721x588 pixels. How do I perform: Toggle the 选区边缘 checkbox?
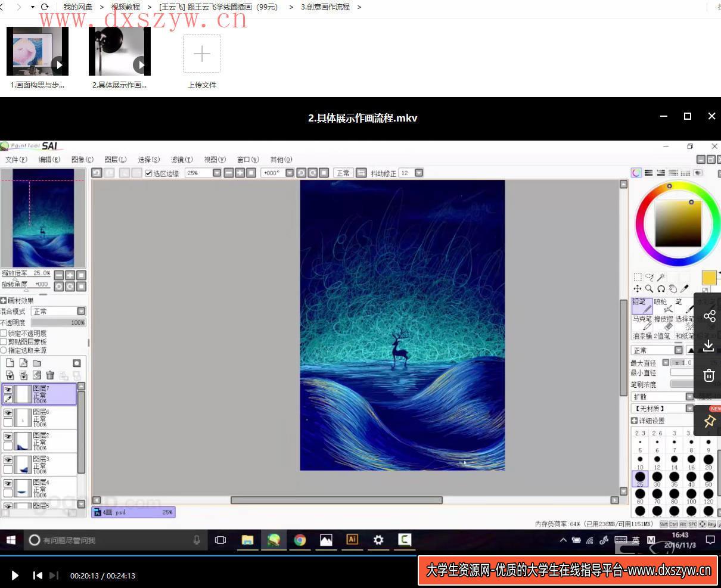[x=149, y=173]
